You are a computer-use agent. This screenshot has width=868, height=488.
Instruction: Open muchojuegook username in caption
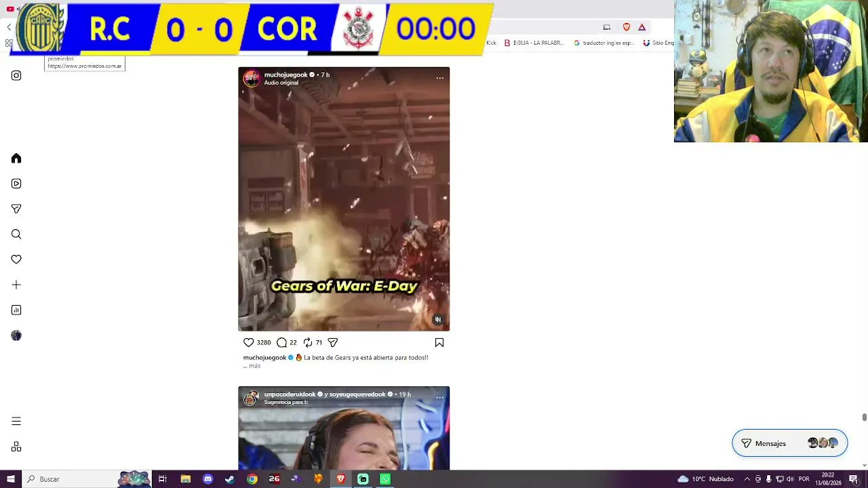pos(264,358)
